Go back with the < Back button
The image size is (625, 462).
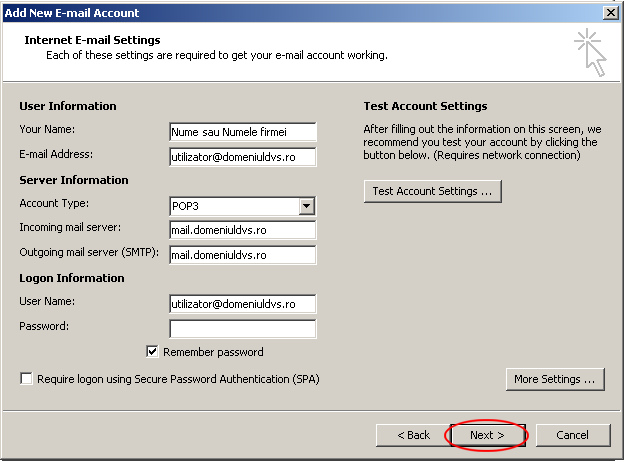pyautogui.click(x=413, y=435)
